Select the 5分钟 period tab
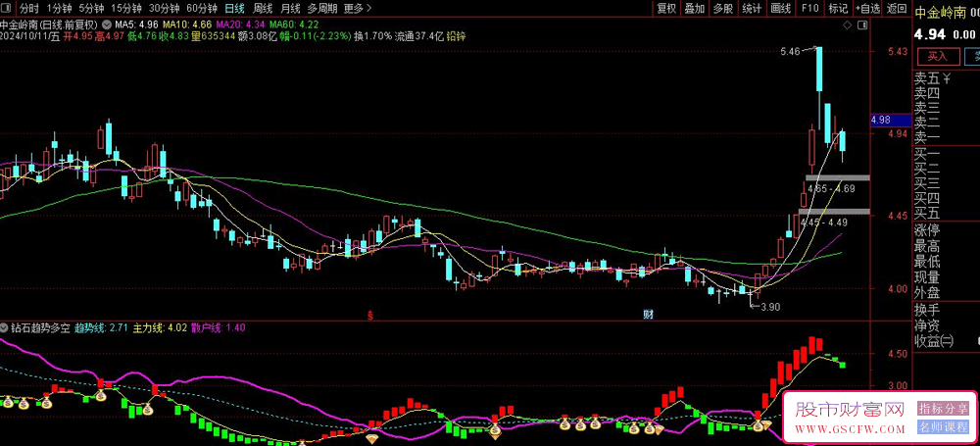 coord(90,8)
